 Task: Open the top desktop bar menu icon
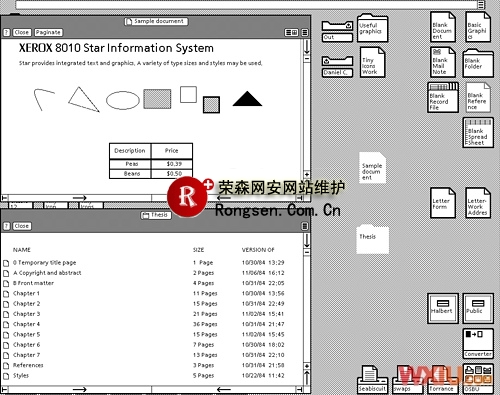(x=481, y=4)
